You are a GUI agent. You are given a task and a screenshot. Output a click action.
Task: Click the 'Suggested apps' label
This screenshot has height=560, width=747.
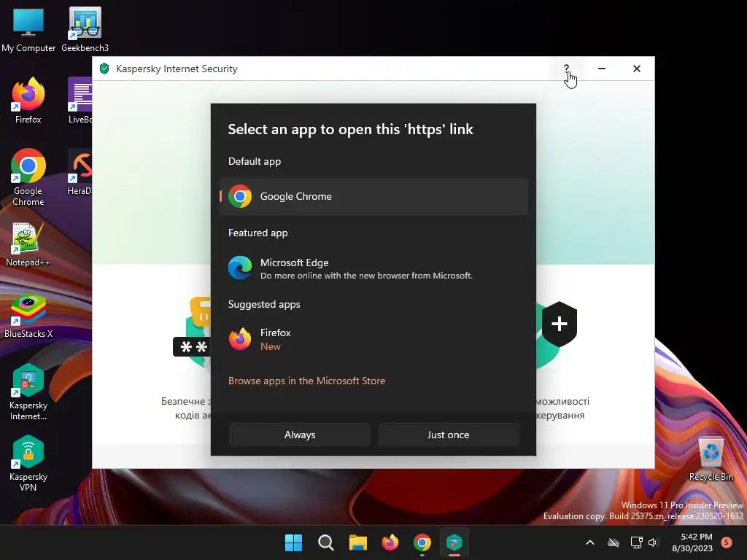coord(264,304)
